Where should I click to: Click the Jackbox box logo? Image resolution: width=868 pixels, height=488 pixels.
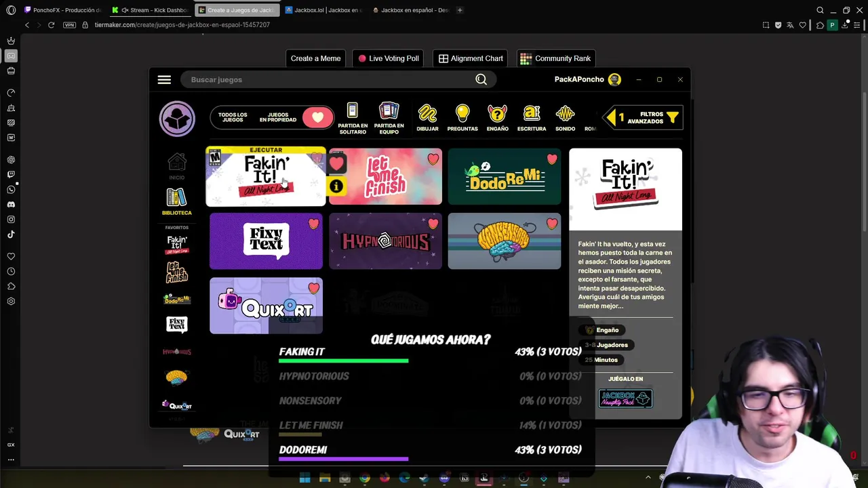pyautogui.click(x=177, y=119)
